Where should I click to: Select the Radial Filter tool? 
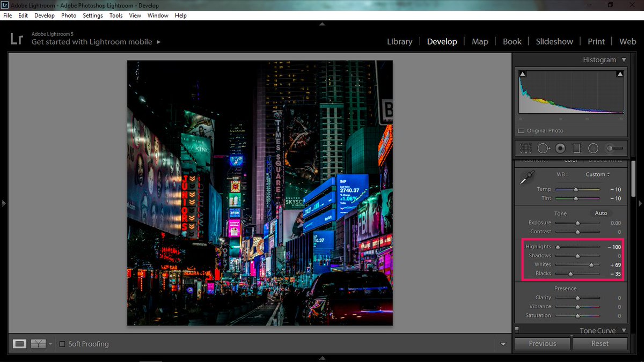pos(593,148)
